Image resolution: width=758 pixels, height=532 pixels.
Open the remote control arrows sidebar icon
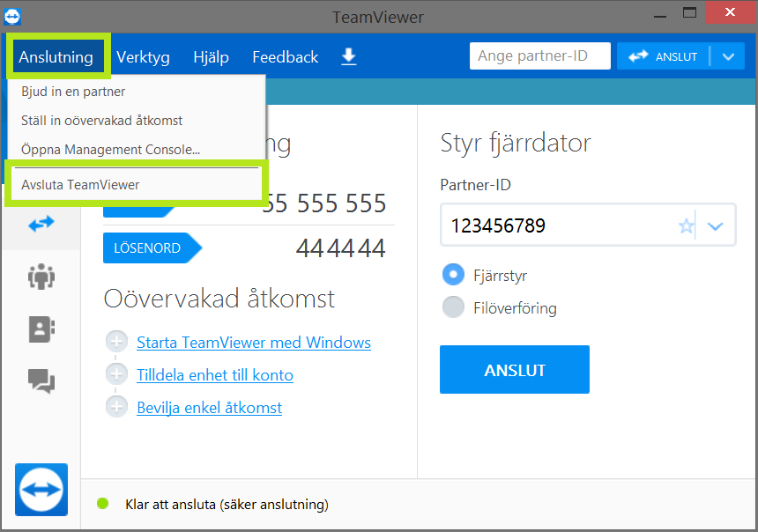tap(41, 224)
